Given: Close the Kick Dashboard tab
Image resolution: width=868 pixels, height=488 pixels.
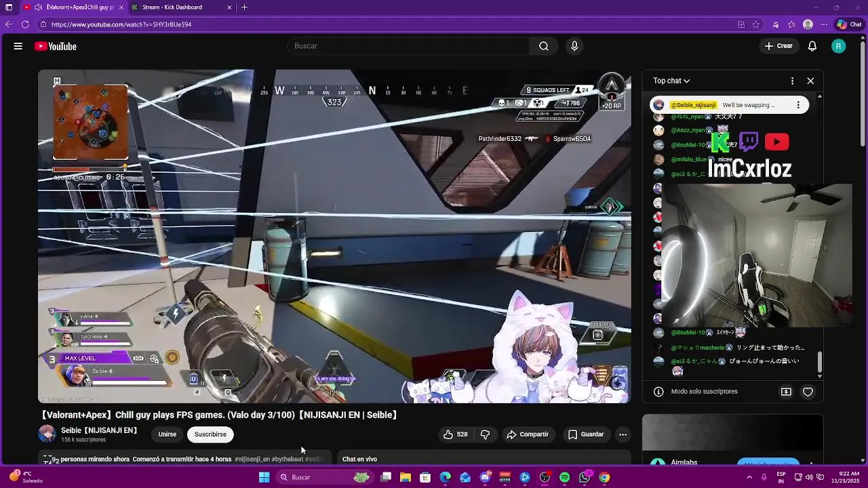Looking at the screenshot, I should 229,7.
